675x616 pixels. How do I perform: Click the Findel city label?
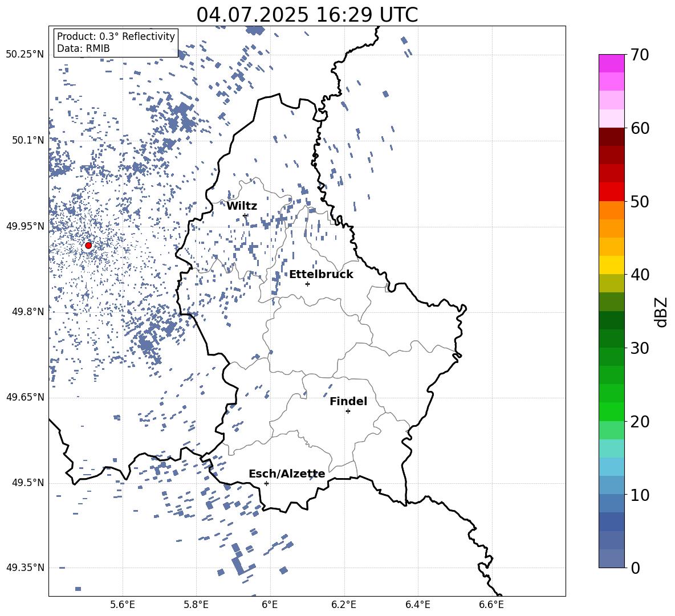(x=348, y=401)
